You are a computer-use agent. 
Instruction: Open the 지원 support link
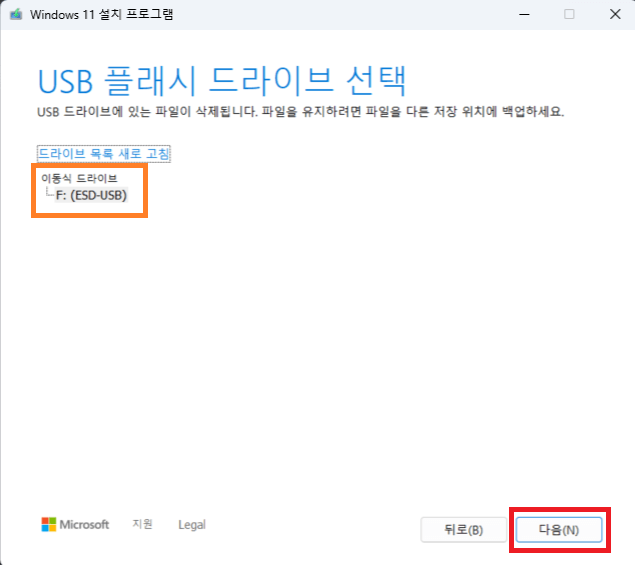pyautogui.click(x=143, y=524)
